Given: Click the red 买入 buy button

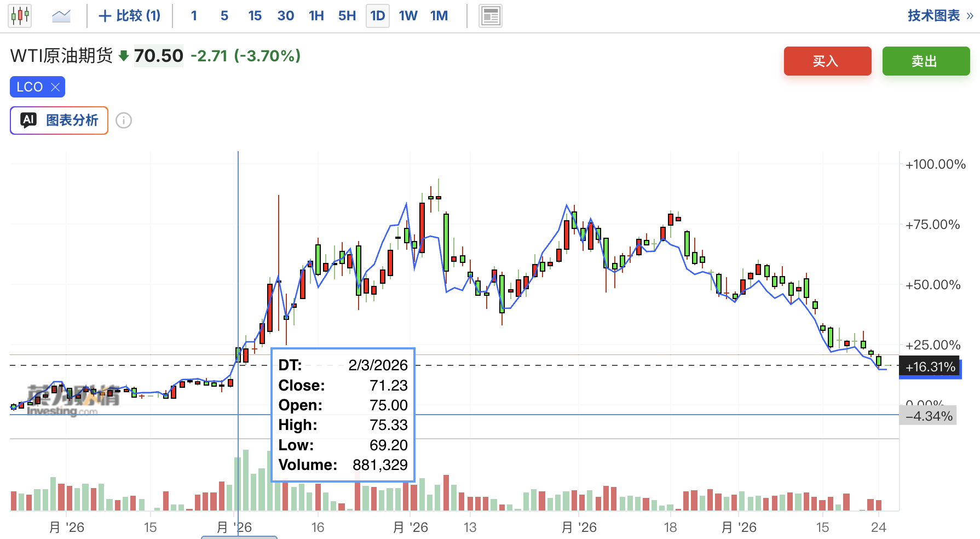Looking at the screenshot, I should click(828, 61).
